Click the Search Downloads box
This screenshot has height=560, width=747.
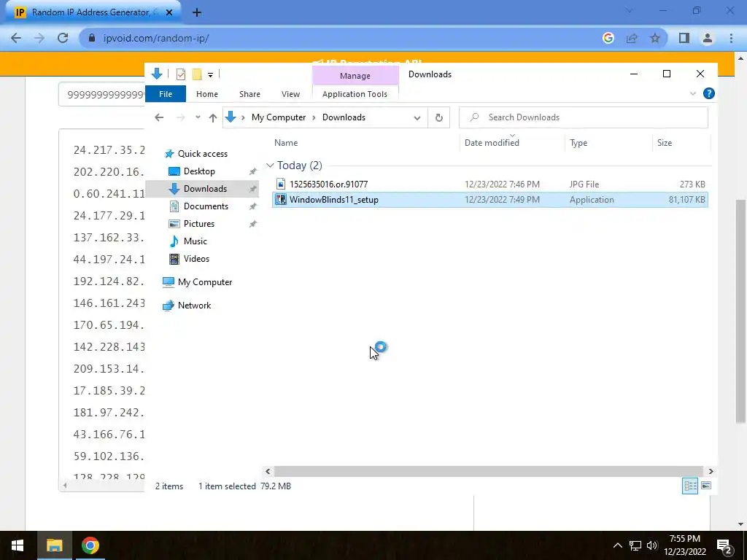click(x=584, y=117)
